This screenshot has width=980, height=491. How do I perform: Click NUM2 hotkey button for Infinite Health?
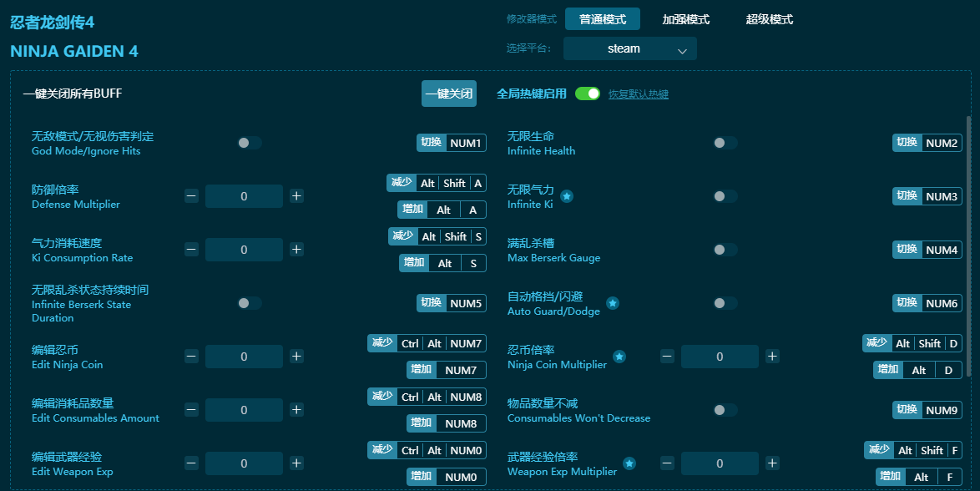pos(927,143)
